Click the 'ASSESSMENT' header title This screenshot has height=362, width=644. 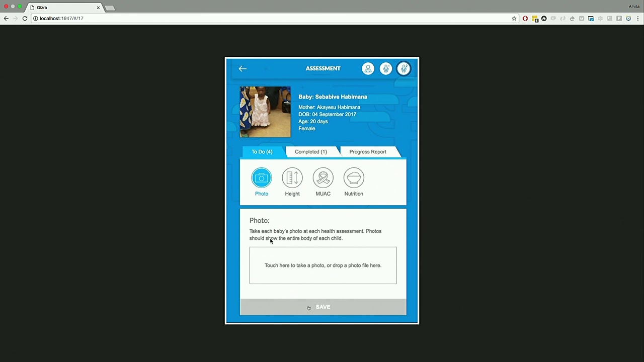[x=323, y=68]
